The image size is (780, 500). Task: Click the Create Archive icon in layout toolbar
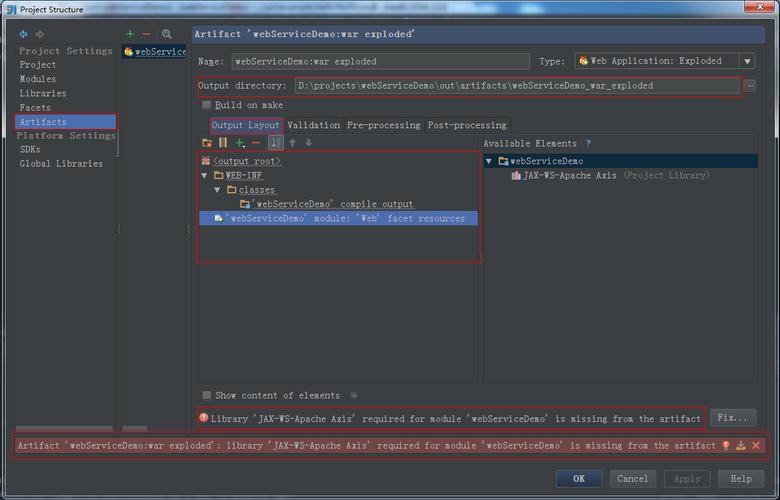223,143
